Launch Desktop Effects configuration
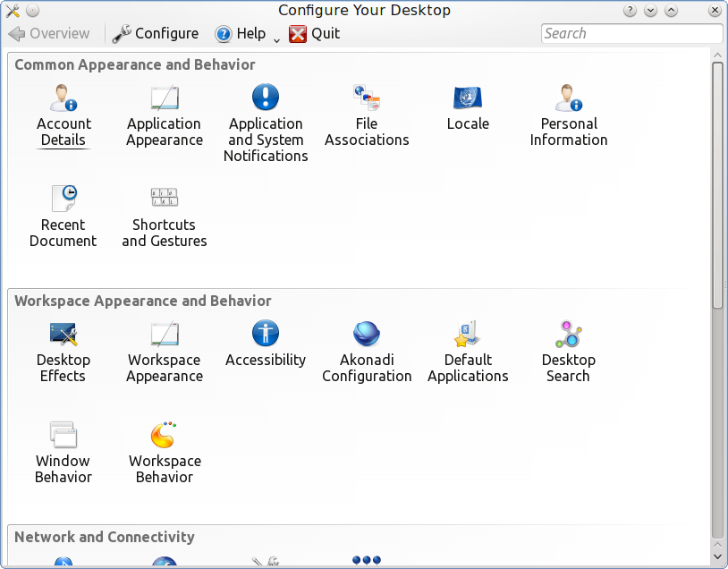 coord(63,335)
